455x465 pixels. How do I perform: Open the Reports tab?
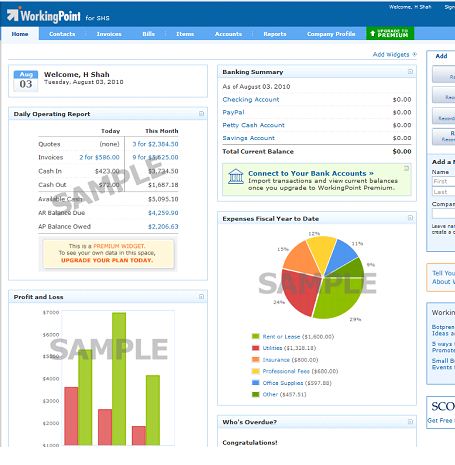pyautogui.click(x=275, y=34)
